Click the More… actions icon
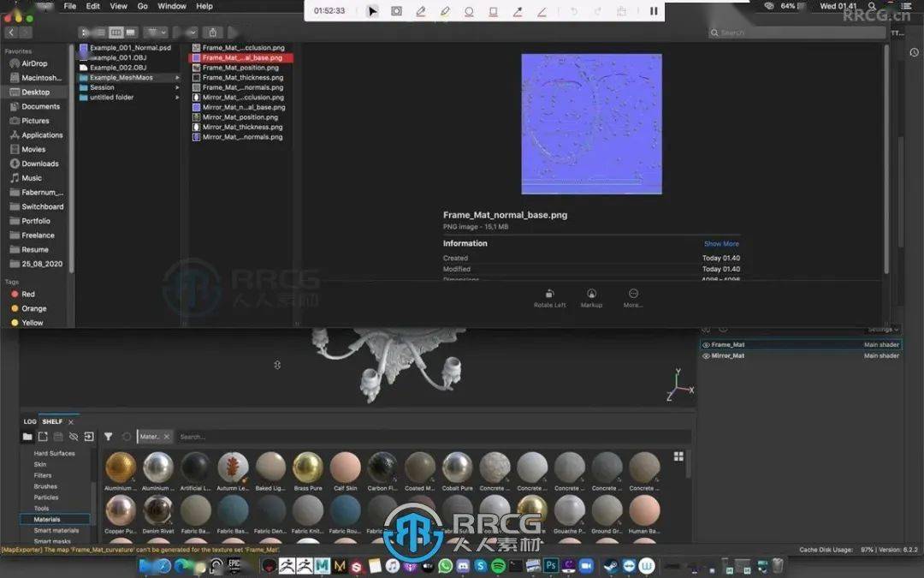924x578 pixels. tap(633, 294)
